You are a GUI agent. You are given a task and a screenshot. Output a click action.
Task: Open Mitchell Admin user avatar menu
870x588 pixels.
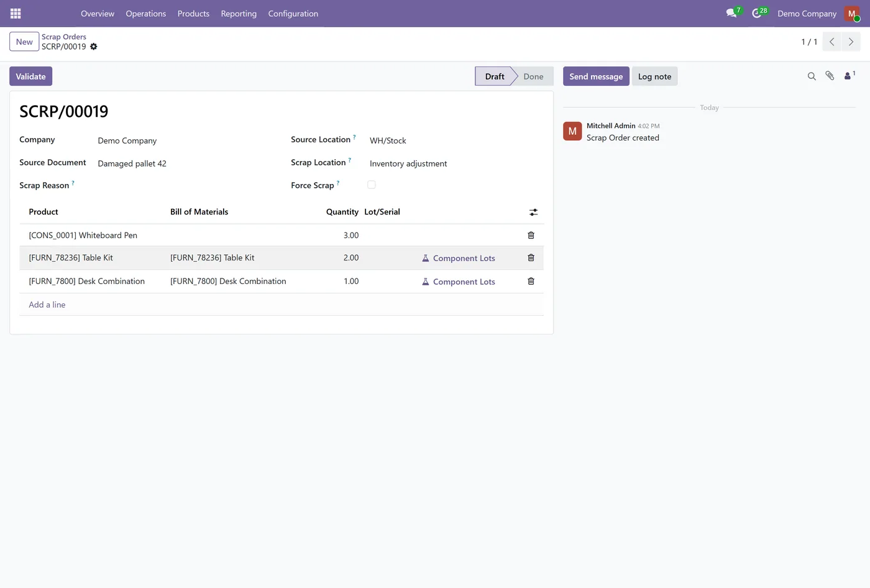click(852, 13)
